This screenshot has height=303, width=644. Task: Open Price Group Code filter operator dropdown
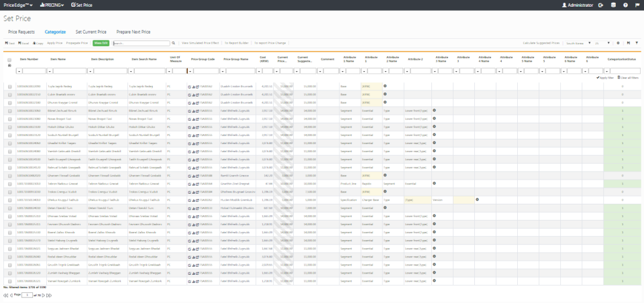point(191,71)
